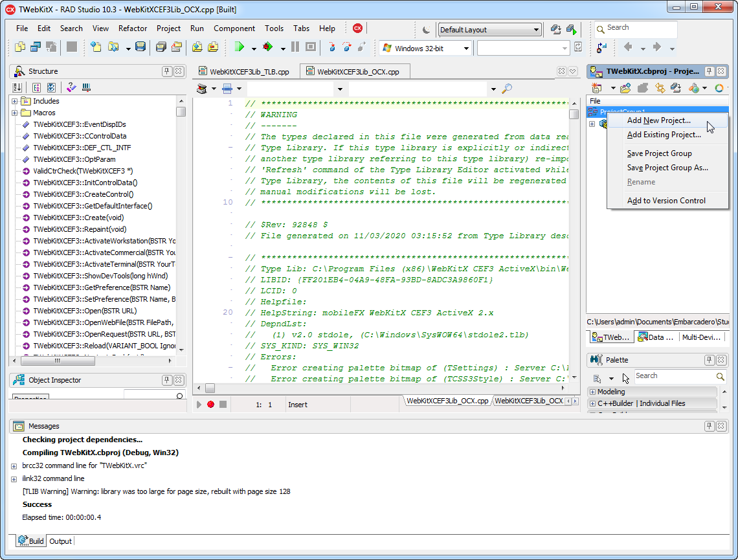Switch to the Build tab in Messages
This screenshot has height=560, width=738.
pyautogui.click(x=31, y=541)
